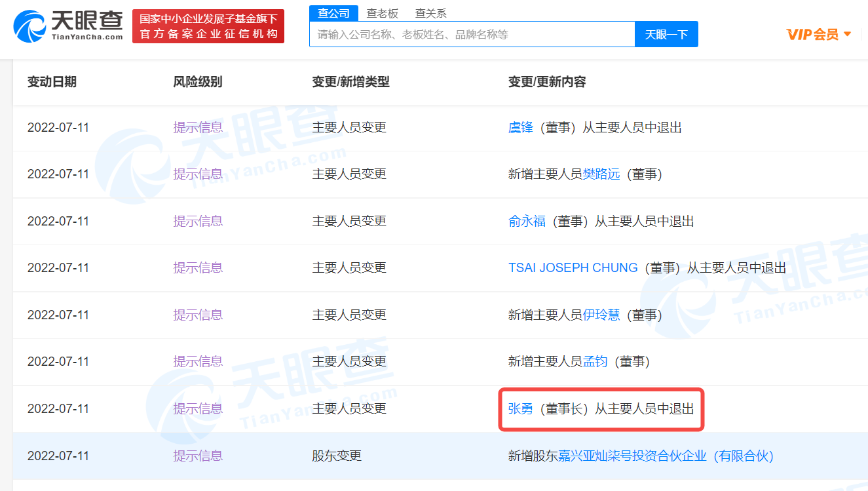Open the TSAI JOSEPH CHUNG link
The image size is (868, 491).
pyautogui.click(x=573, y=268)
